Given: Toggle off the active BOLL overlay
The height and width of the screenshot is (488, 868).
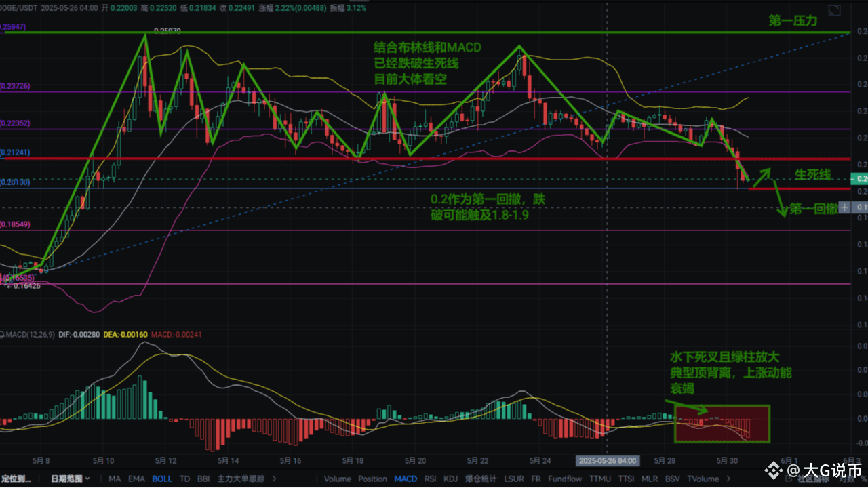Looking at the screenshot, I should click(x=162, y=479).
